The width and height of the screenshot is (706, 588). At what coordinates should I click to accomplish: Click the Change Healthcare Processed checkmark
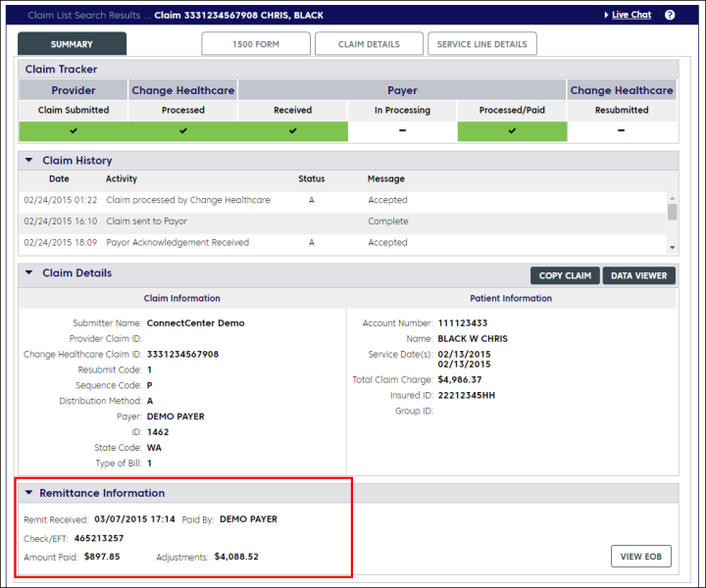[x=183, y=130]
